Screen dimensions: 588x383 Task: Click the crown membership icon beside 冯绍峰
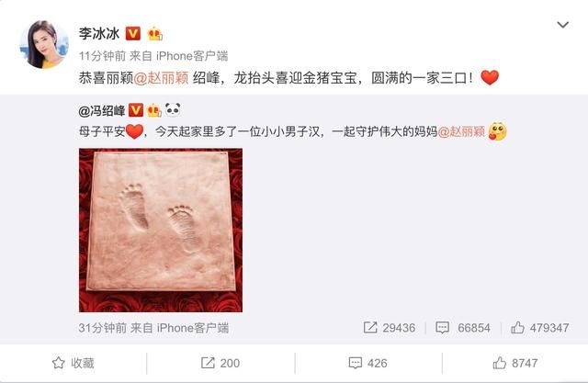coord(154,110)
